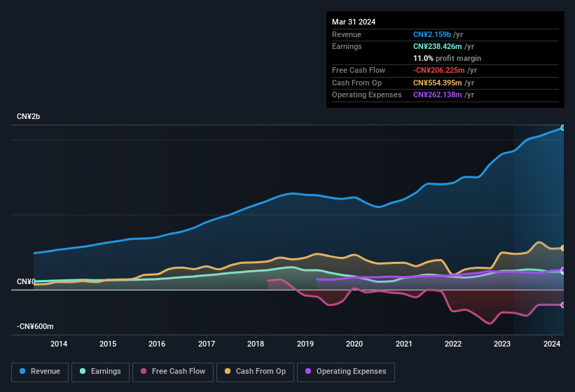The height and width of the screenshot is (392, 575).
Task: Click the CN¥2b y-axis label
Action: point(29,116)
